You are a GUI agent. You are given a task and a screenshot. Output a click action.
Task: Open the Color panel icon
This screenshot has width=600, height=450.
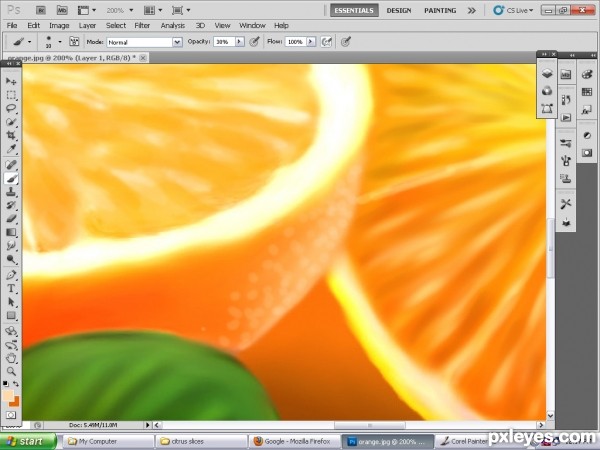[x=587, y=74]
